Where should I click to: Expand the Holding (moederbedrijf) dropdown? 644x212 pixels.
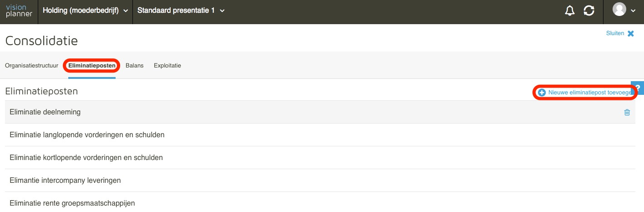(86, 10)
